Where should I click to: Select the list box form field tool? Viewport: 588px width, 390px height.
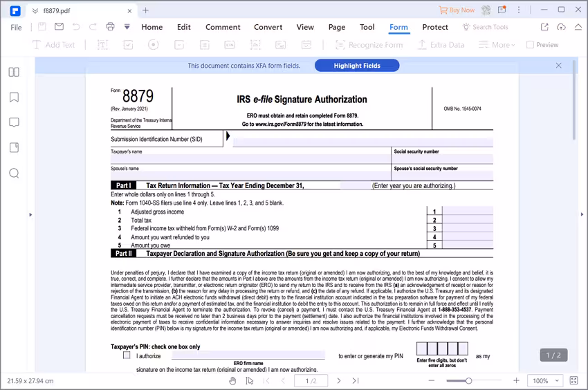click(204, 45)
